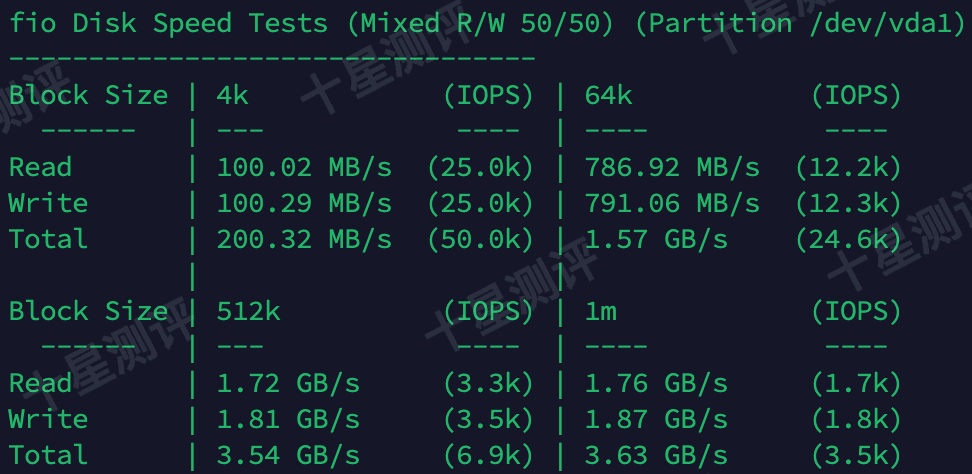Click the (24.6k) total IOPS figure

click(849, 239)
